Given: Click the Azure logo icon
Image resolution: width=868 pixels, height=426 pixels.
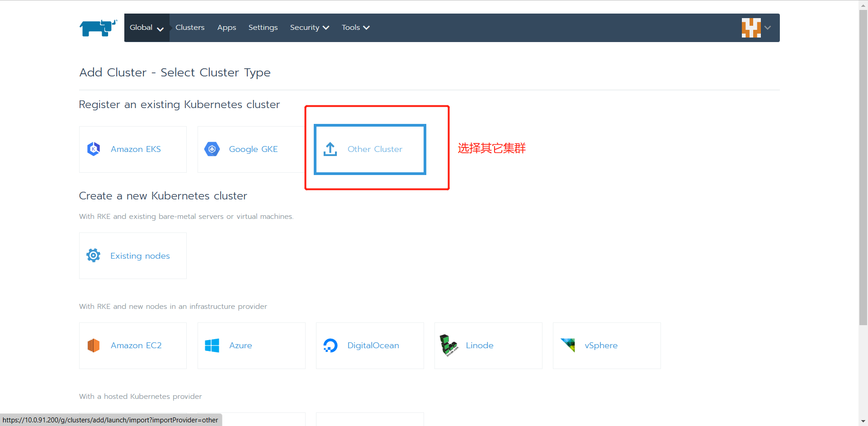Looking at the screenshot, I should tap(212, 345).
